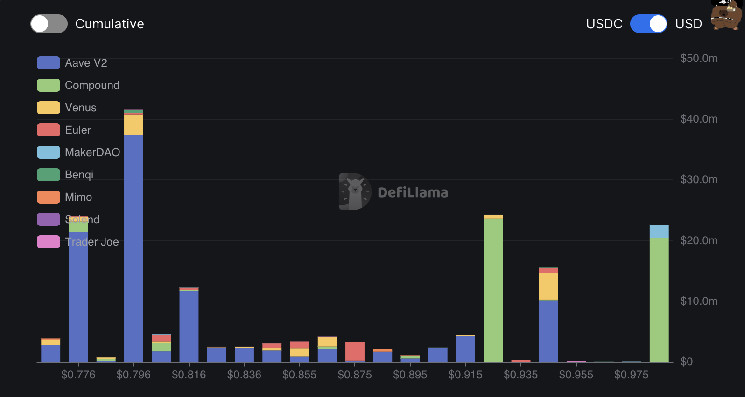Toggle Venus legend swatch
Screen dimensions: 745x397
(x=48, y=107)
